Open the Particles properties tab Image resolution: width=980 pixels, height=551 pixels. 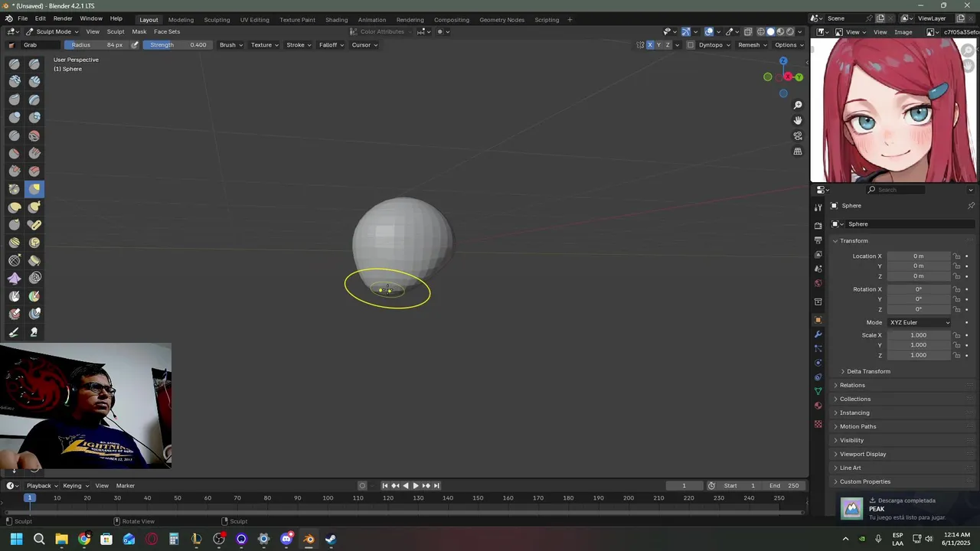pos(818,348)
